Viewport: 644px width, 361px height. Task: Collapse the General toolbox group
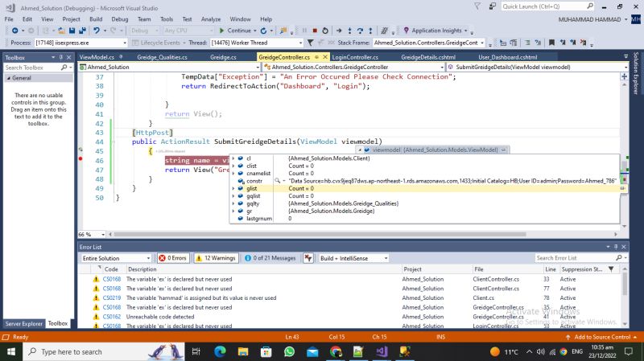(x=9, y=78)
